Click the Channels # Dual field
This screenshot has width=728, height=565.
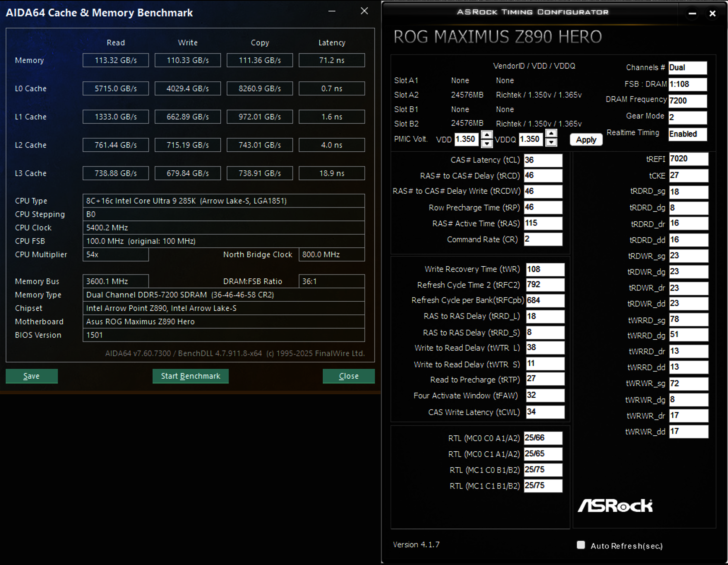click(688, 68)
